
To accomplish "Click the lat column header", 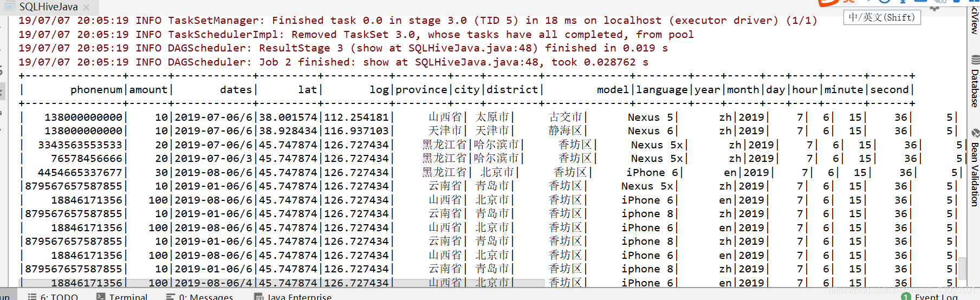I will point(308,90).
